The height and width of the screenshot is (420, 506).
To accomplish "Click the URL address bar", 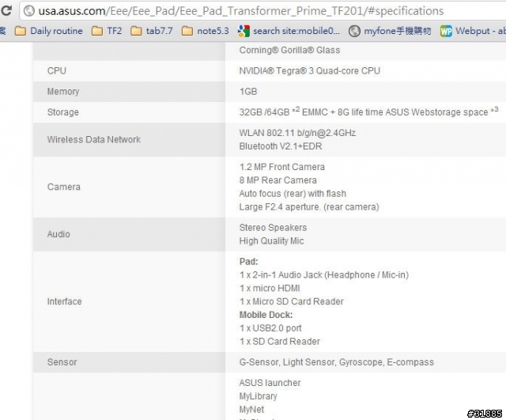I will tap(263, 11).
